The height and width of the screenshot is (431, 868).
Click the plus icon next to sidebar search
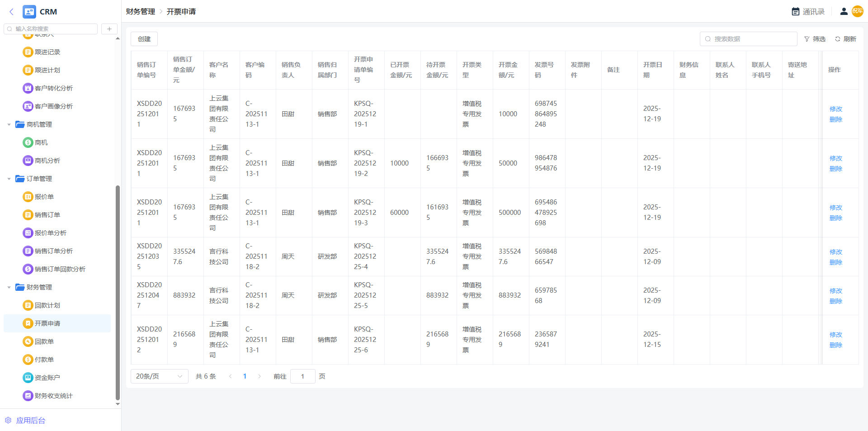(x=109, y=29)
